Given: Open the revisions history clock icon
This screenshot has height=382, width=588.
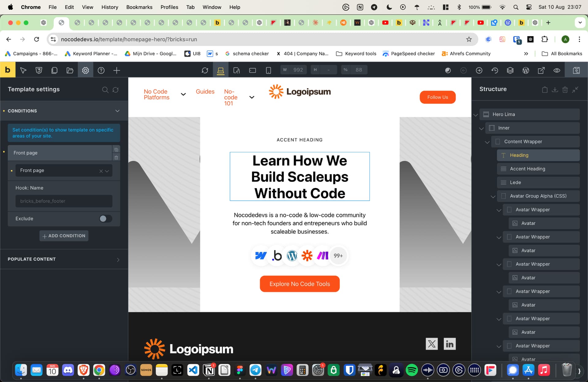Looking at the screenshot, I should click(495, 70).
